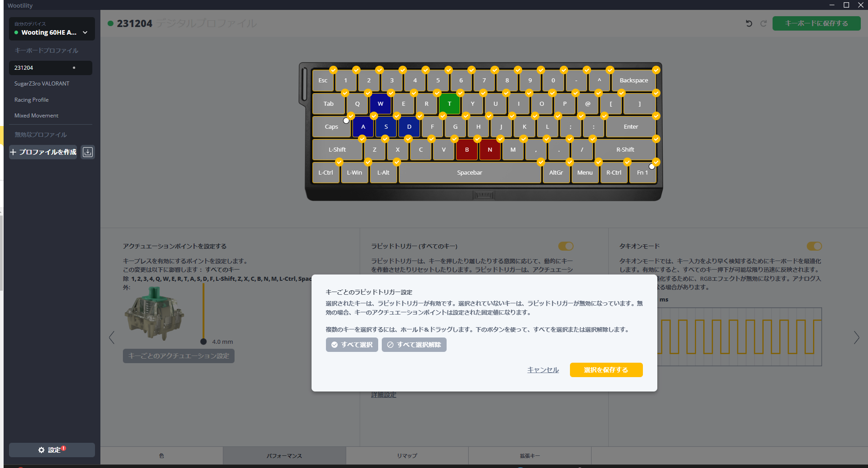Click the redo arrow icon
The image size is (868, 468).
click(764, 23)
